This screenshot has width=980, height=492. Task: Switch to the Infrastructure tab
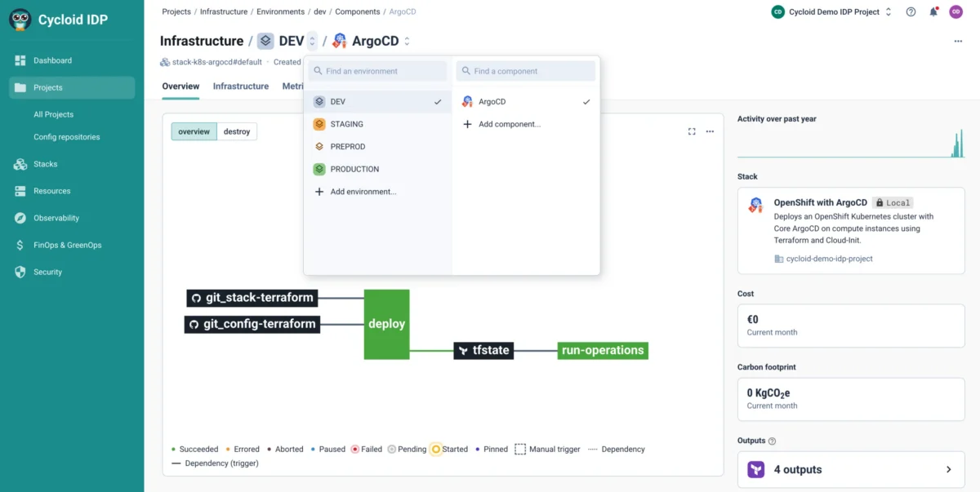pos(239,86)
